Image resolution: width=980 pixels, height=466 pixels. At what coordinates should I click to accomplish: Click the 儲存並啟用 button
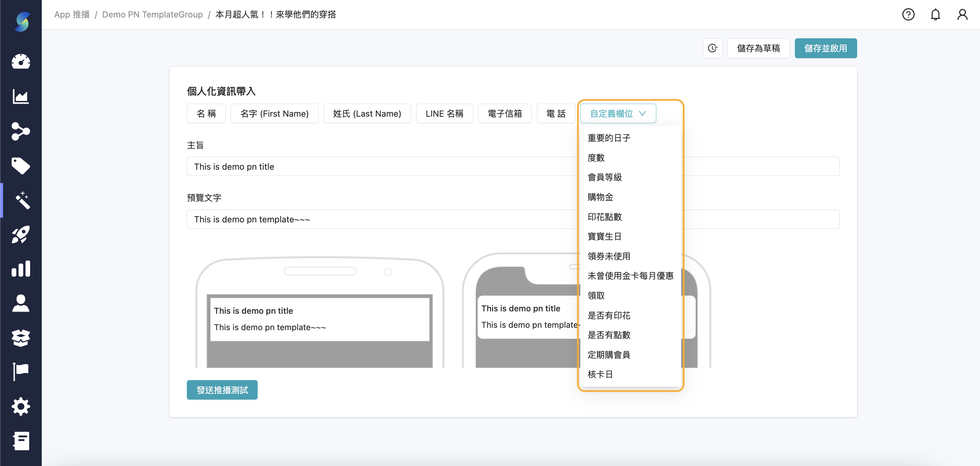[826, 48]
